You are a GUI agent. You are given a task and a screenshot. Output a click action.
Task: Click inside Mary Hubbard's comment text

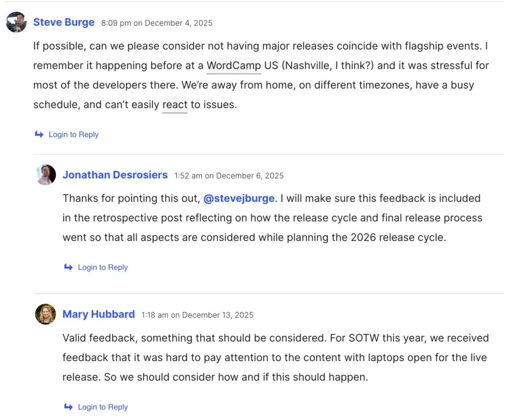pyautogui.click(x=248, y=357)
